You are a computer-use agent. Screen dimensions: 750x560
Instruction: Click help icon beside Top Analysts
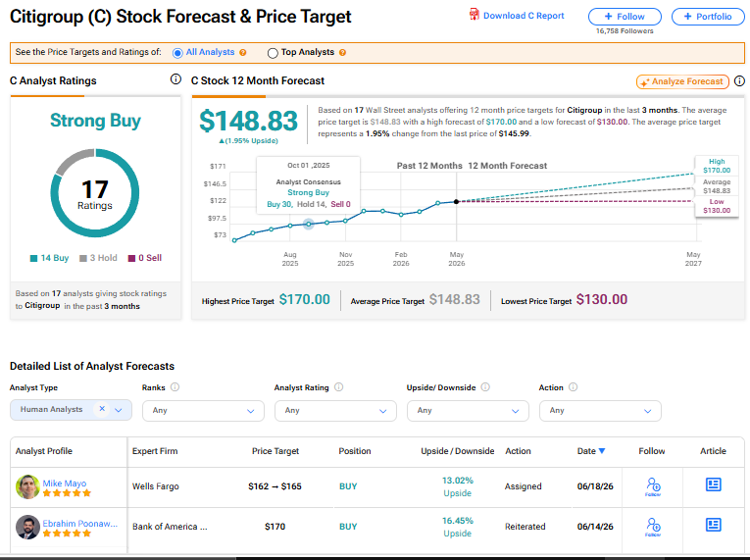point(342,53)
